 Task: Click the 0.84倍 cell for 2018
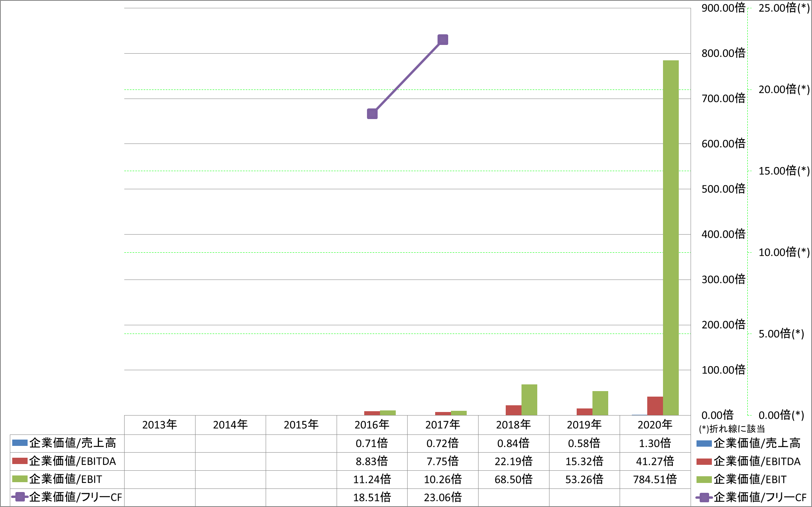514,443
